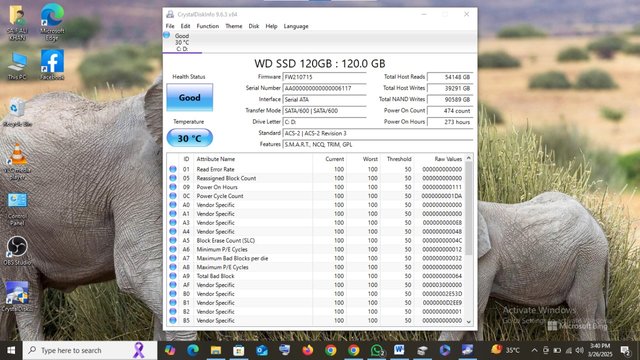640x360 pixels.
Task: Click the Raw Values column header
Action: [x=439, y=159]
